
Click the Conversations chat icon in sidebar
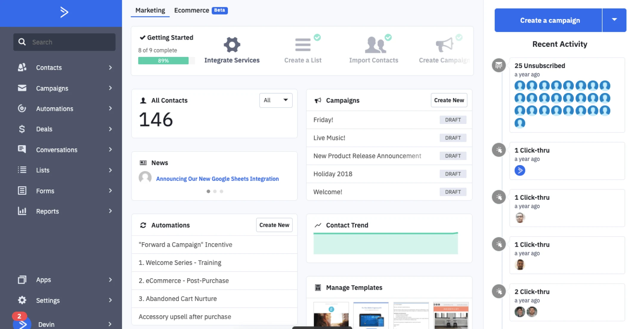coord(22,149)
